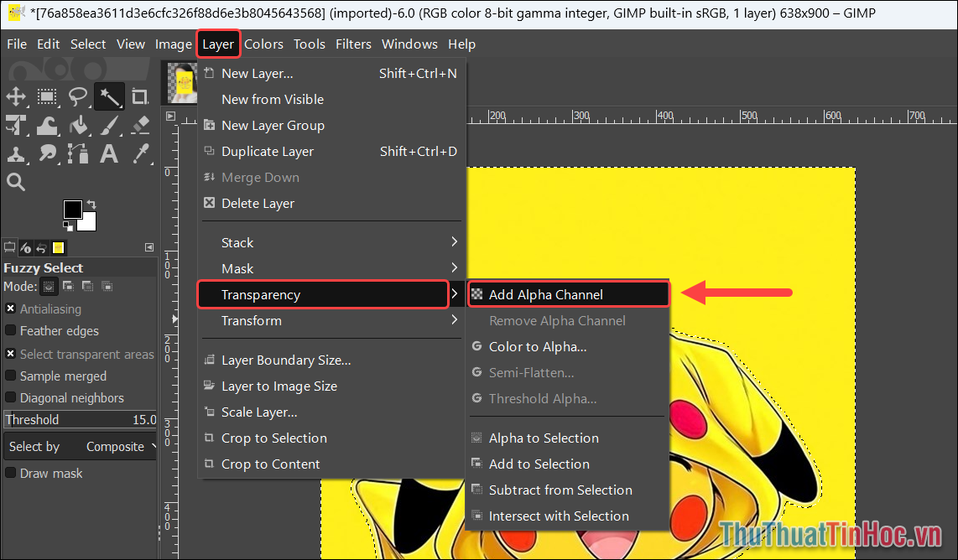This screenshot has width=958, height=560.
Task: Expand the Mask submenu
Action: point(331,269)
